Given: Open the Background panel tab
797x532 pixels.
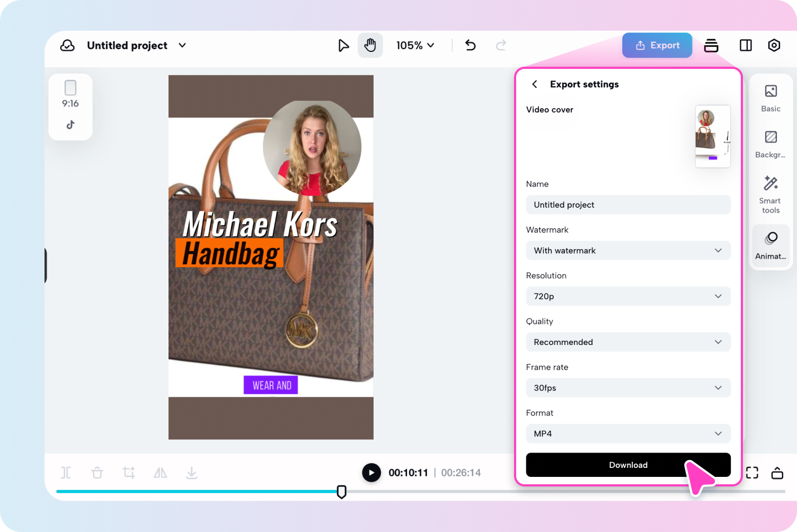Looking at the screenshot, I should point(771,145).
